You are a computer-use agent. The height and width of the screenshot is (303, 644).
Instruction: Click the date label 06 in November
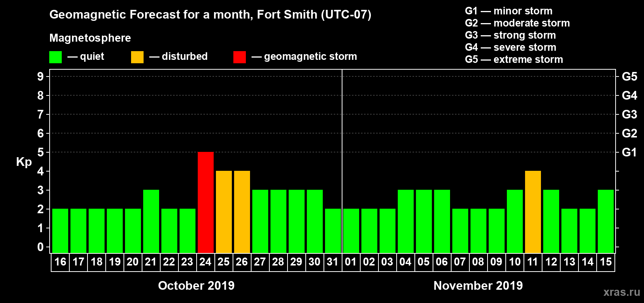click(x=442, y=262)
